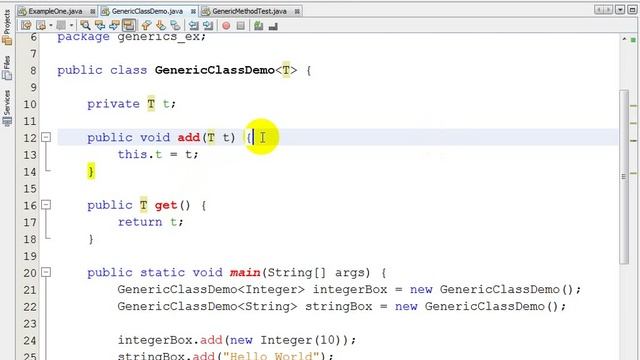Open the Back history dropdown arrow
Image resolution: width=640 pixels, height=360 pixels.
point(51,26)
